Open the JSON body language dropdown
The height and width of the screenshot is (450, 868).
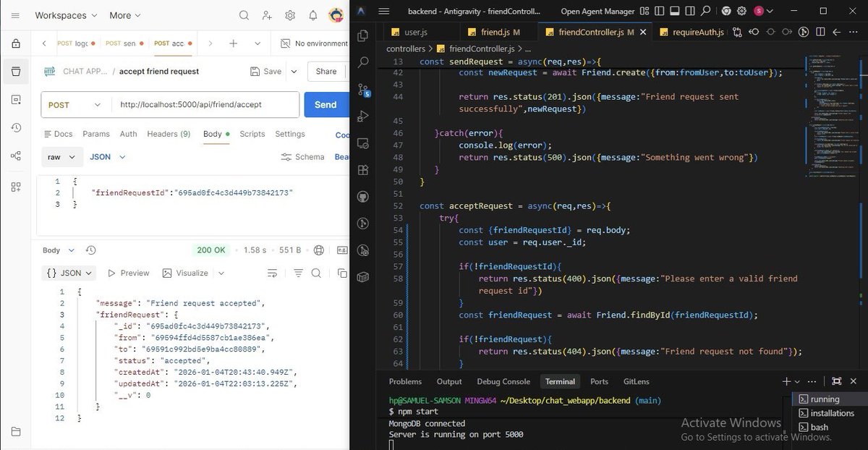108,157
